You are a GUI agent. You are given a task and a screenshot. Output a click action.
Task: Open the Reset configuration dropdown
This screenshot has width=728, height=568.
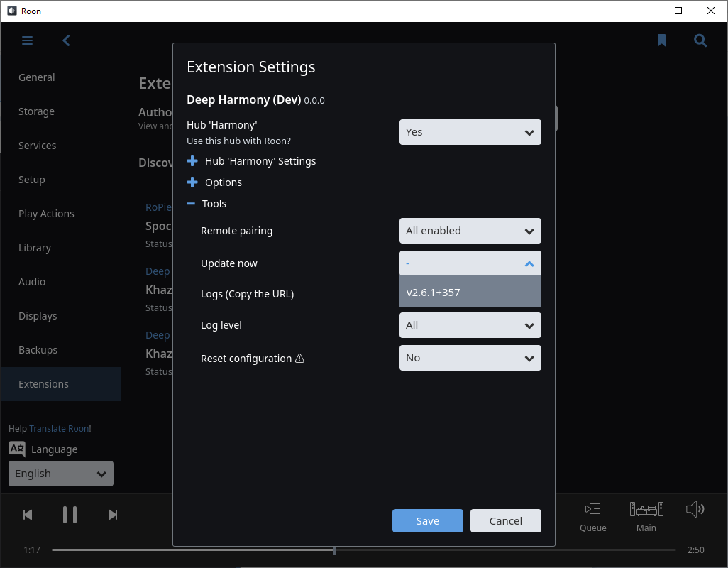pos(470,358)
